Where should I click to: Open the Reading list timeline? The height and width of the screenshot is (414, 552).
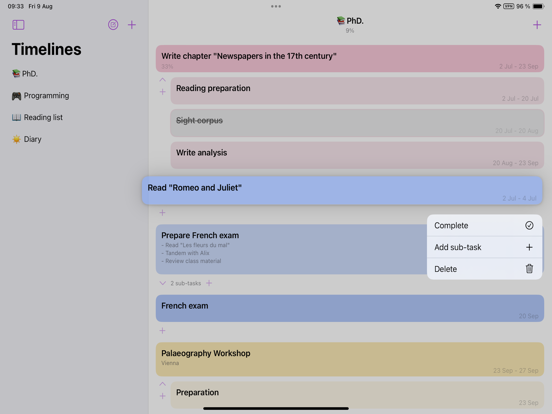tap(37, 117)
